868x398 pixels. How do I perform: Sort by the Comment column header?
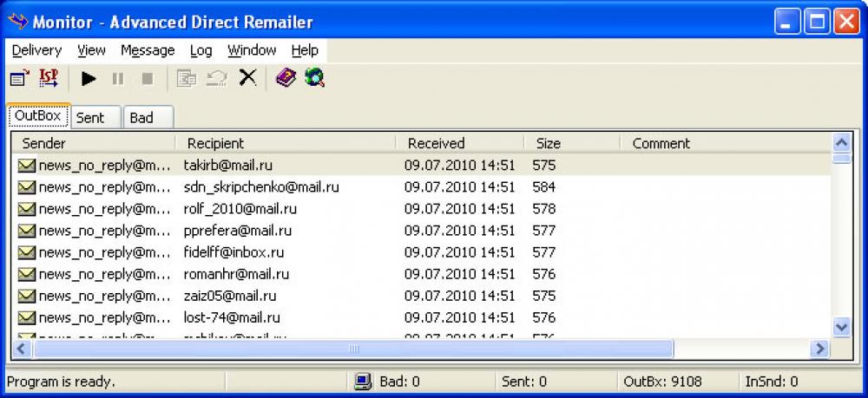(726, 144)
